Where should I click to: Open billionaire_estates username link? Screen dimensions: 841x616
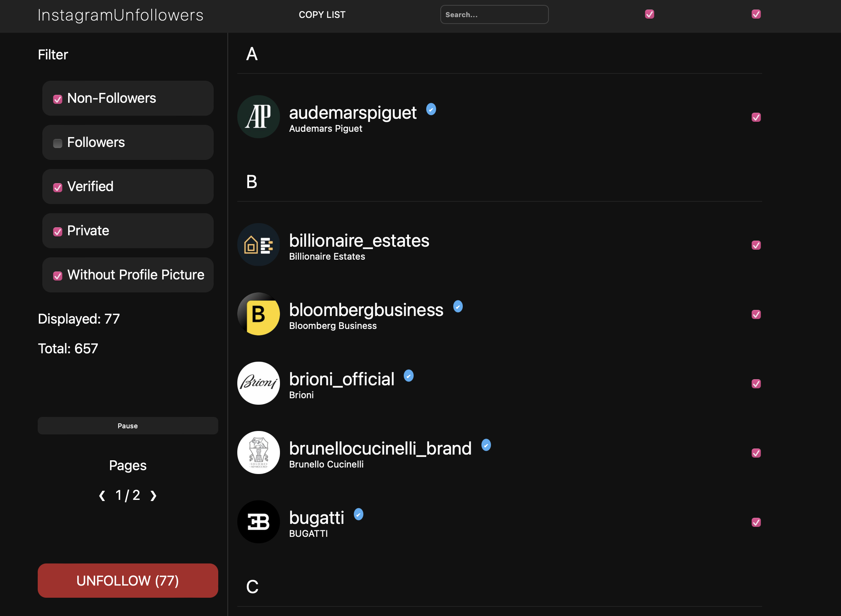(359, 241)
